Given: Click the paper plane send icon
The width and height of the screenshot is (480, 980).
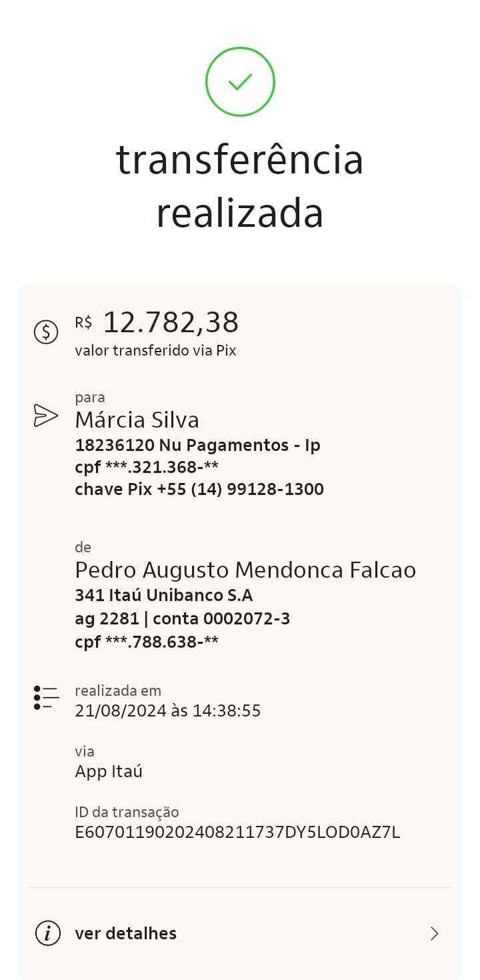Looking at the screenshot, I should 45,415.
